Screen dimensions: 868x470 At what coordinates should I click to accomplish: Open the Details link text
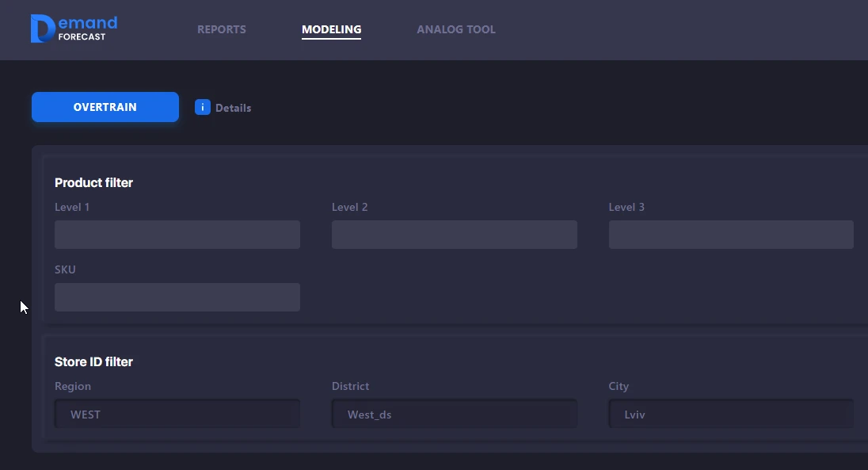(x=233, y=108)
